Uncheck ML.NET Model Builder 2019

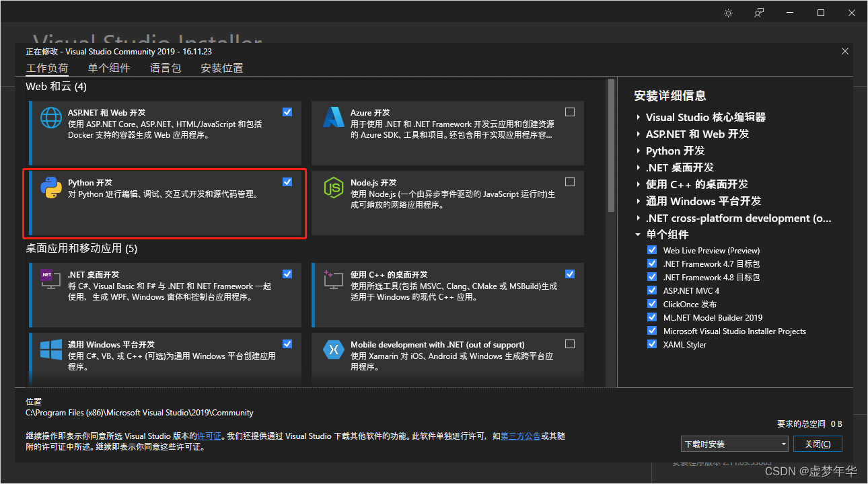tap(651, 317)
